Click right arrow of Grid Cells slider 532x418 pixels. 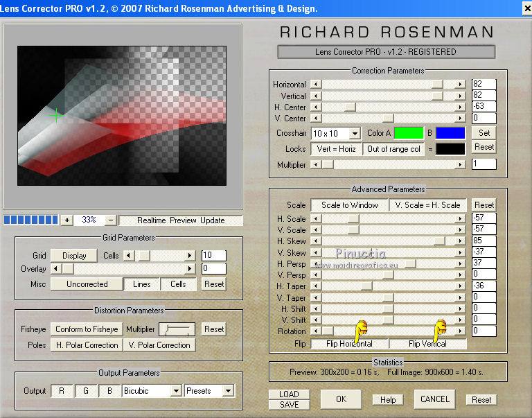(x=190, y=256)
